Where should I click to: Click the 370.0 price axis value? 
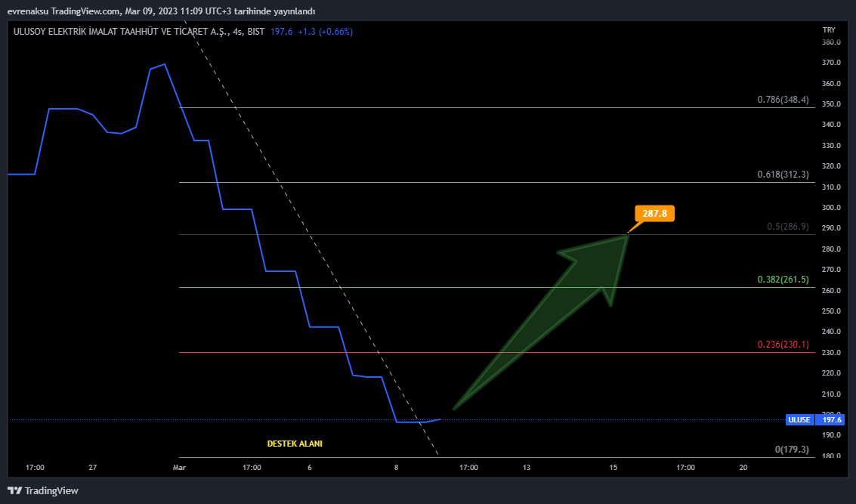831,63
